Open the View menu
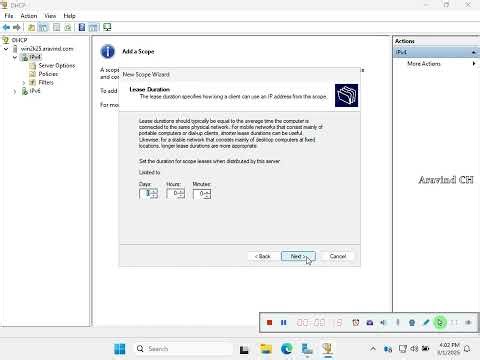The height and width of the screenshot is (360, 480). 50,16
